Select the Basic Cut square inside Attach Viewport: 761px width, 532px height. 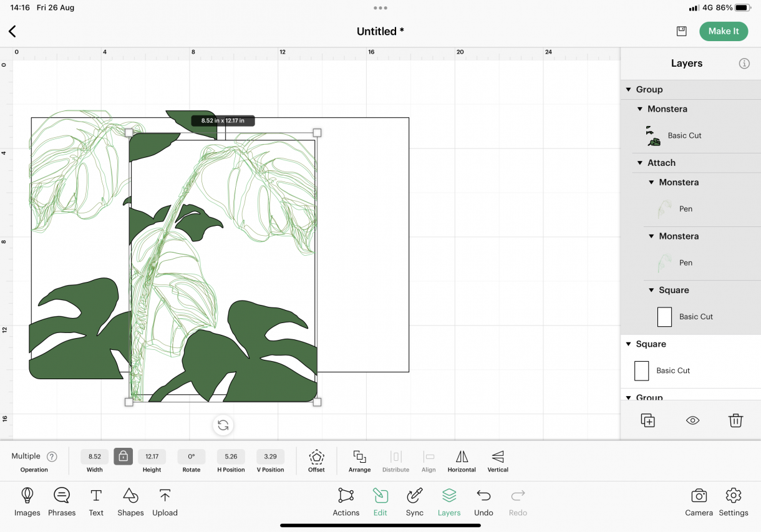(665, 317)
